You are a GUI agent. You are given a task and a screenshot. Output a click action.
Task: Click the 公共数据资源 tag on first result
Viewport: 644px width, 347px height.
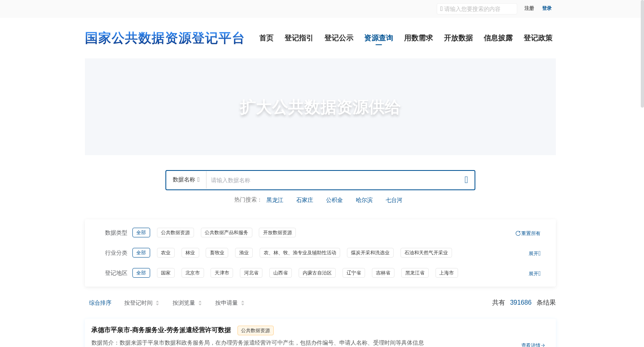[x=256, y=330]
